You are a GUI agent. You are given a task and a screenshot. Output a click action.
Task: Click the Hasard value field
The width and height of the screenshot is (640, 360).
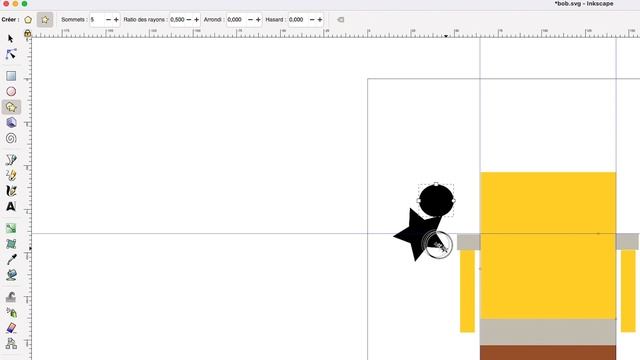pos(298,20)
